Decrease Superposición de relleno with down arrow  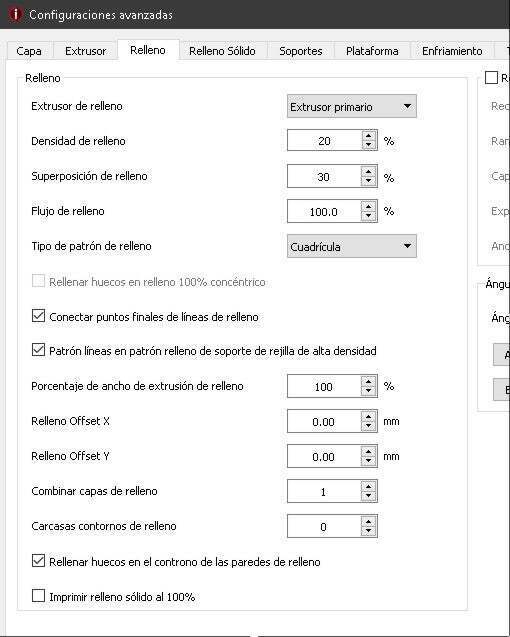(369, 180)
